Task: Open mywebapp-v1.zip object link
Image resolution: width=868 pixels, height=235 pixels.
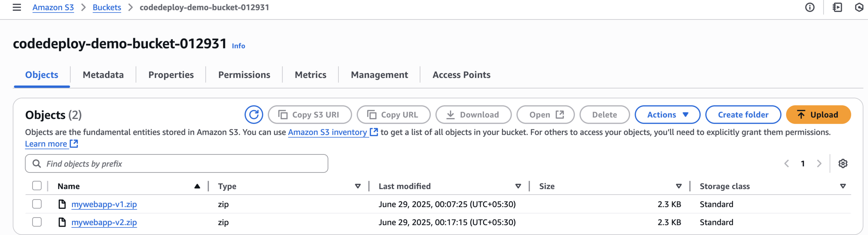Action: (x=104, y=204)
